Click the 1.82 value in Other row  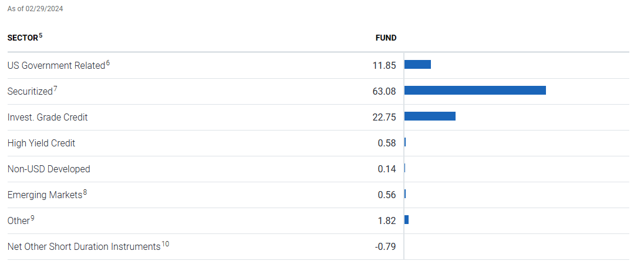[x=386, y=221]
